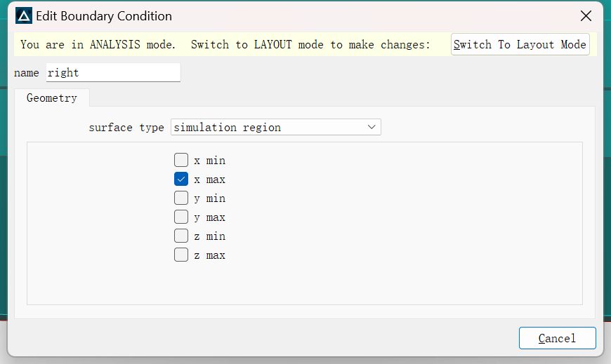This screenshot has width=611, height=364.
Task: Tick the y min checkbox
Action: point(181,198)
